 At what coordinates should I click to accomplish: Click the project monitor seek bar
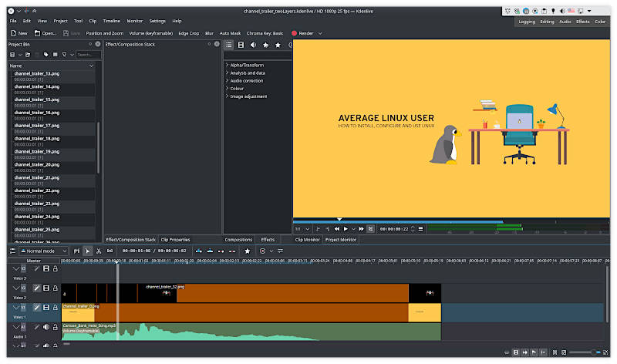[x=451, y=221]
